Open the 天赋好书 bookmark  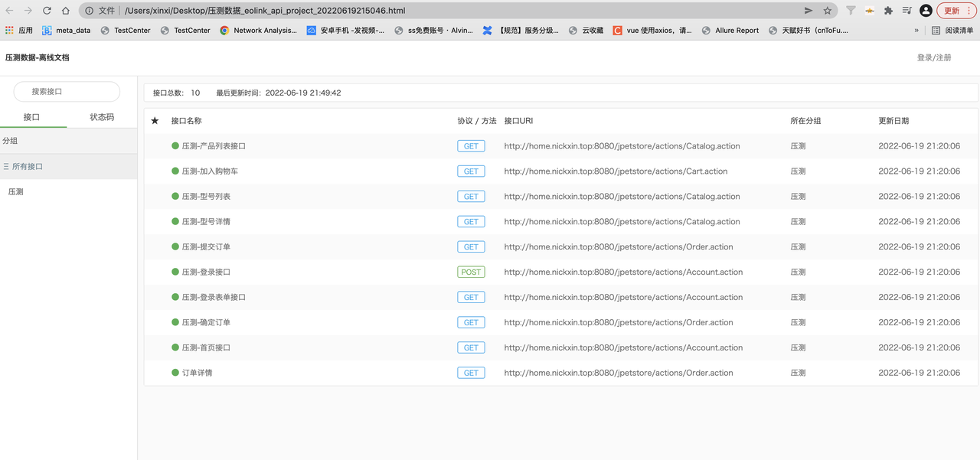pyautogui.click(x=808, y=31)
